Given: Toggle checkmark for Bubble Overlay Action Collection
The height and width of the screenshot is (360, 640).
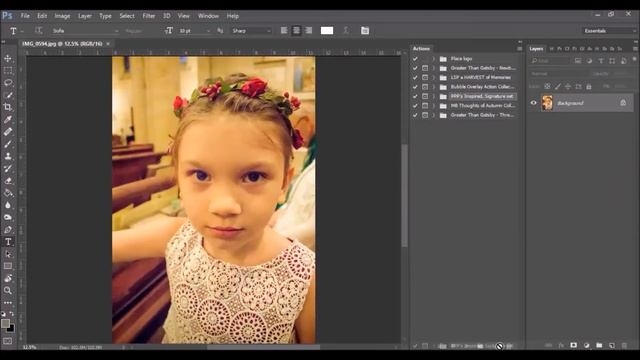Looking at the screenshot, I should tap(415, 87).
